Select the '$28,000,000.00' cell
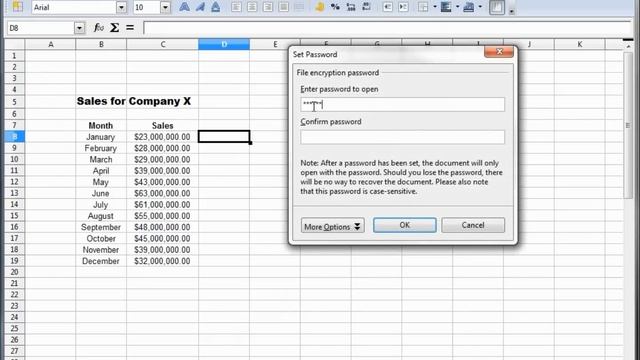The height and width of the screenshot is (360, 640). 162,148
